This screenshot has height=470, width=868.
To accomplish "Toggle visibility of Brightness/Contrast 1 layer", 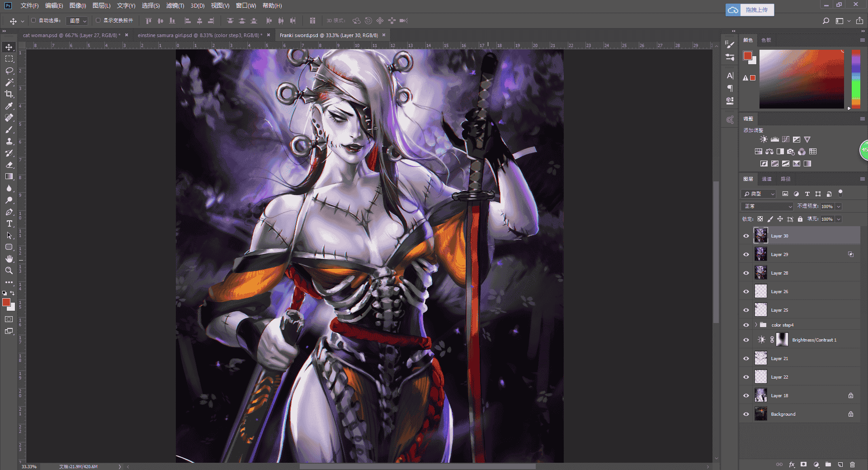I will click(x=746, y=340).
